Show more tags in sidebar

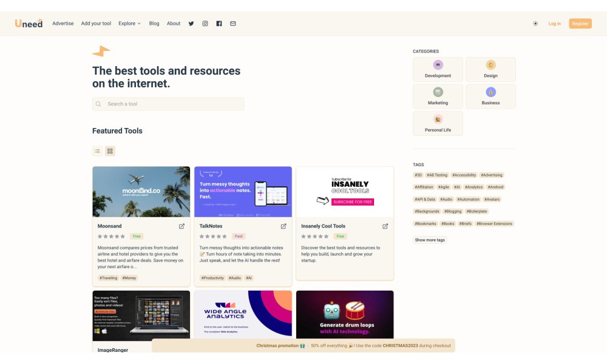(430, 240)
